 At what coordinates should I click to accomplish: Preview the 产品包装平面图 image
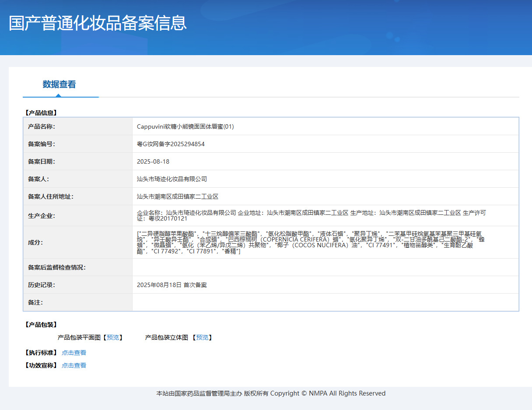[113, 337]
